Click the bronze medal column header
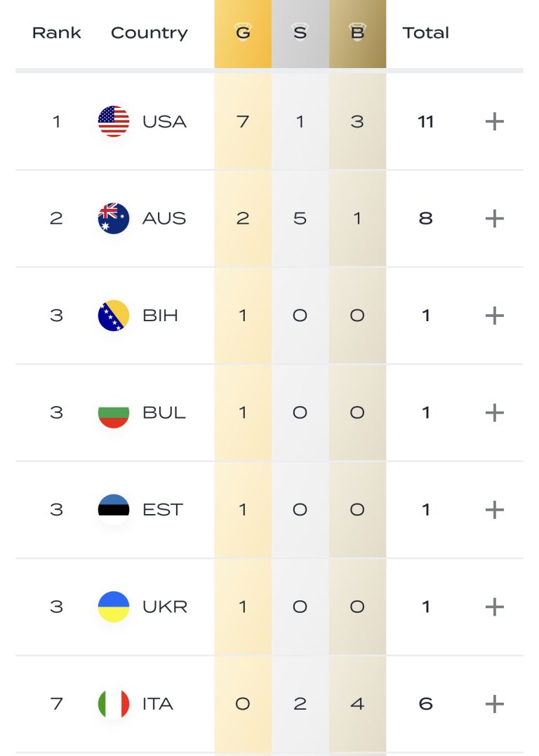 (357, 33)
